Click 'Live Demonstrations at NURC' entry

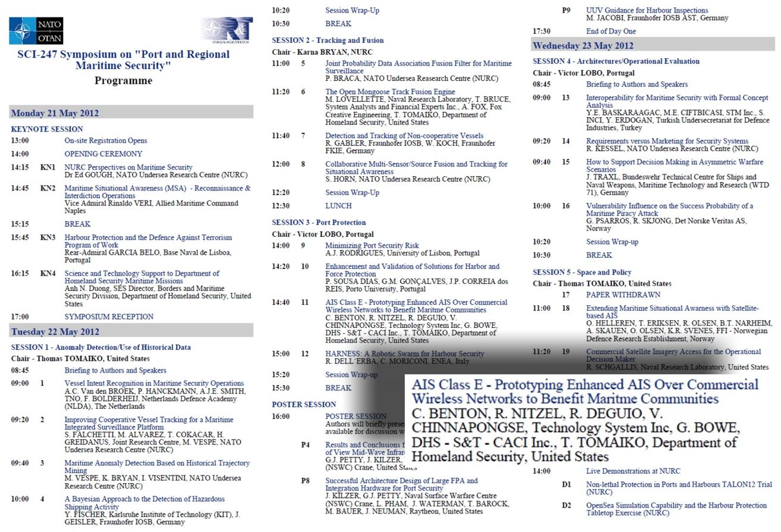pos(633,471)
